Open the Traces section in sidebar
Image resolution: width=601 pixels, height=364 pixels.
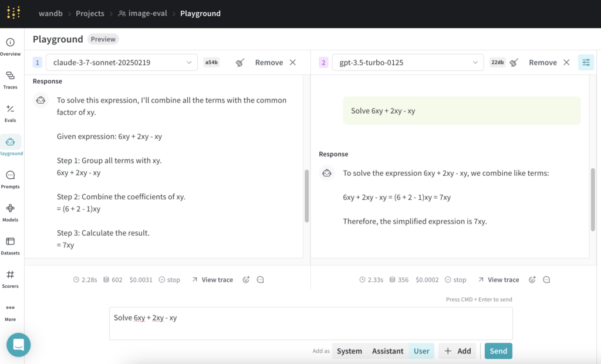tap(11, 79)
